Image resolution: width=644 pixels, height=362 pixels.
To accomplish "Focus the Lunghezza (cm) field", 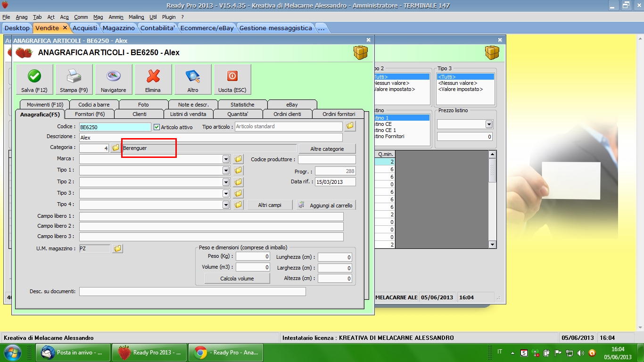I will coord(335,257).
